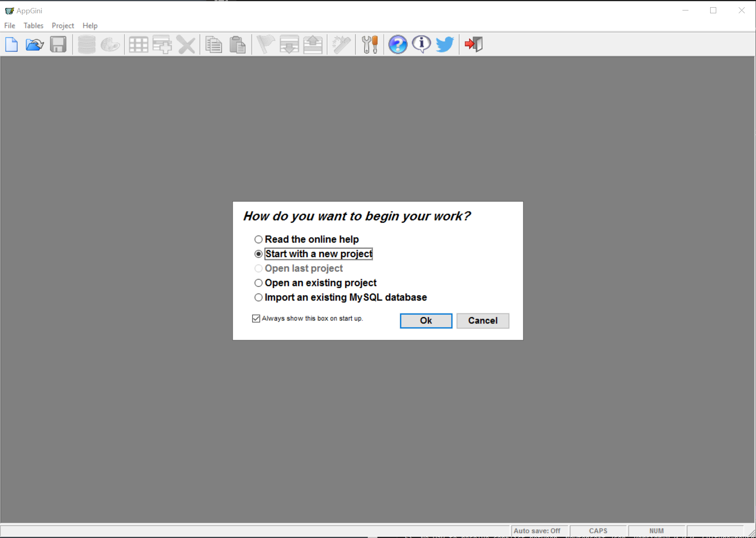Click the Twitter bird icon
This screenshot has height=538, width=756.
pyautogui.click(x=445, y=44)
